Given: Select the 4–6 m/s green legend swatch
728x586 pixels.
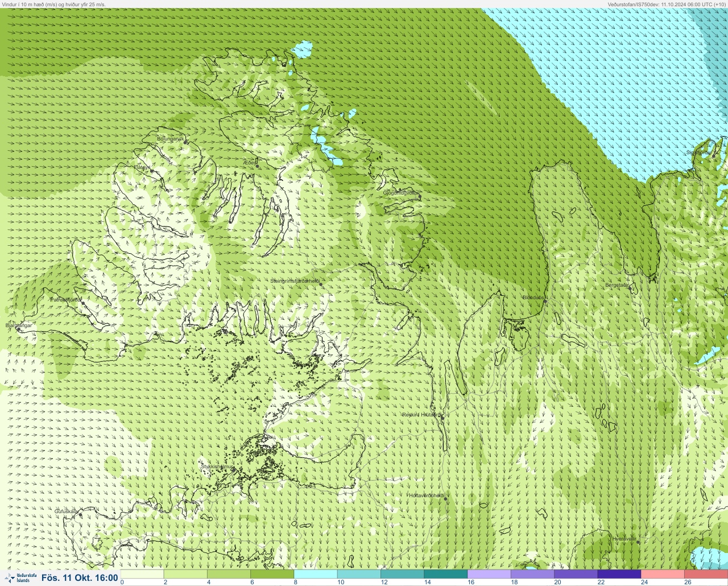Looking at the screenshot, I should pos(229,574).
